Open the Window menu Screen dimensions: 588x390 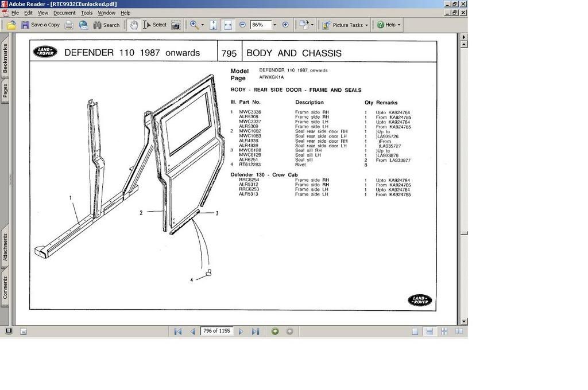pyautogui.click(x=106, y=13)
